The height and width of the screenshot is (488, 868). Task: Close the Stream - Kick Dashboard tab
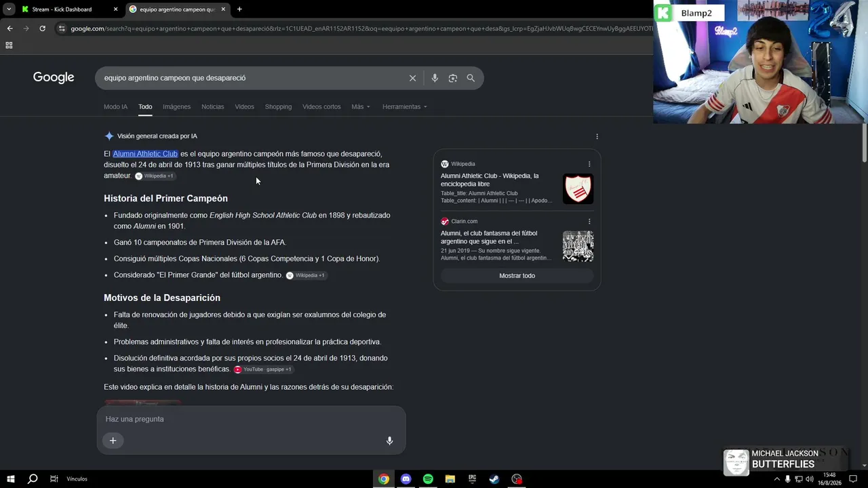(x=115, y=9)
